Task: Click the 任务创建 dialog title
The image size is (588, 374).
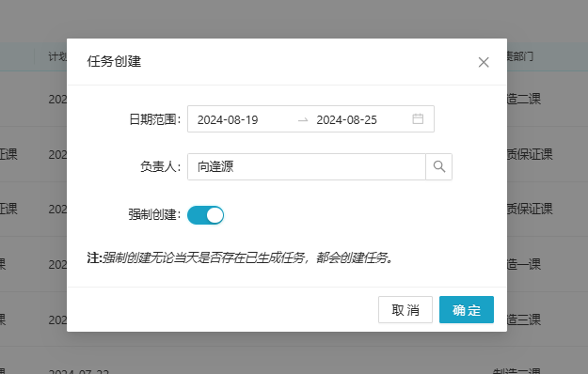Action: [114, 61]
